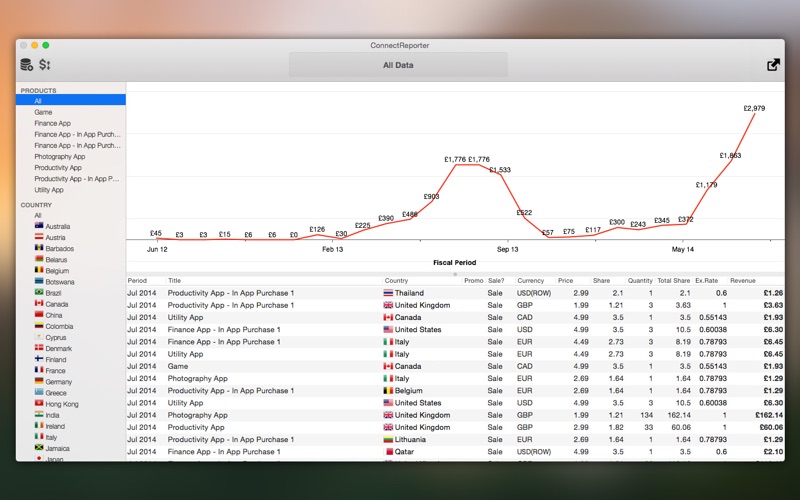Sort table by Period column header
The image size is (800, 500).
click(138, 281)
